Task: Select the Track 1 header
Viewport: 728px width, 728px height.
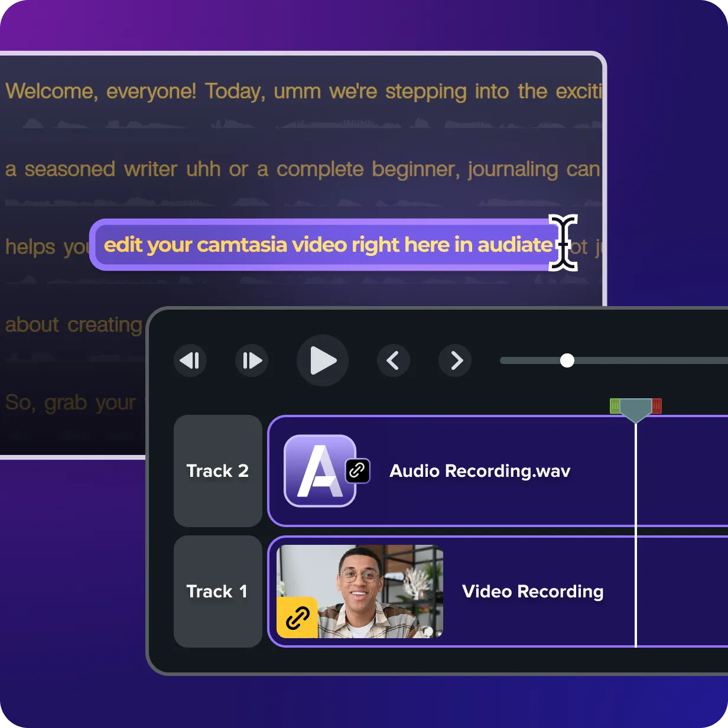Action: (218, 591)
